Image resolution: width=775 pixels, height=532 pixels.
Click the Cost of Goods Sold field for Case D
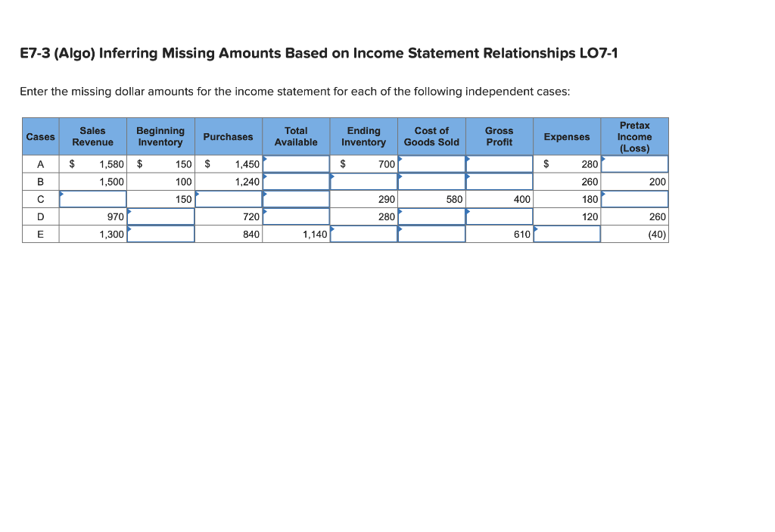pyautogui.click(x=431, y=216)
